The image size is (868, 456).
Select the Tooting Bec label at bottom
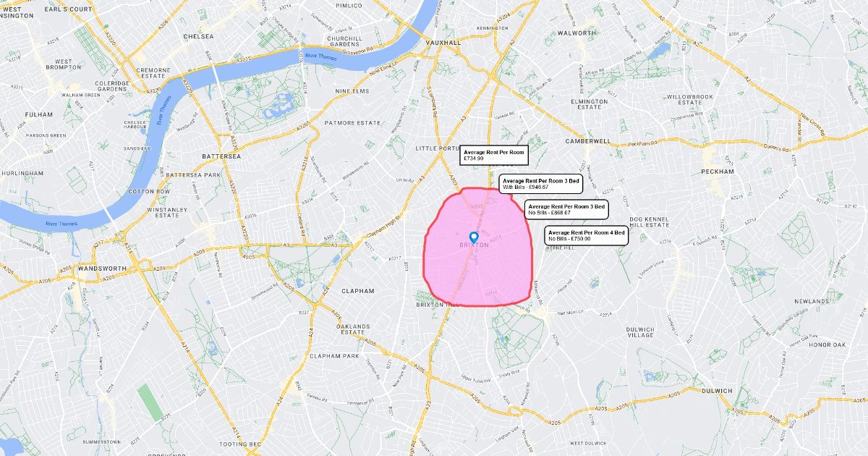click(239, 444)
